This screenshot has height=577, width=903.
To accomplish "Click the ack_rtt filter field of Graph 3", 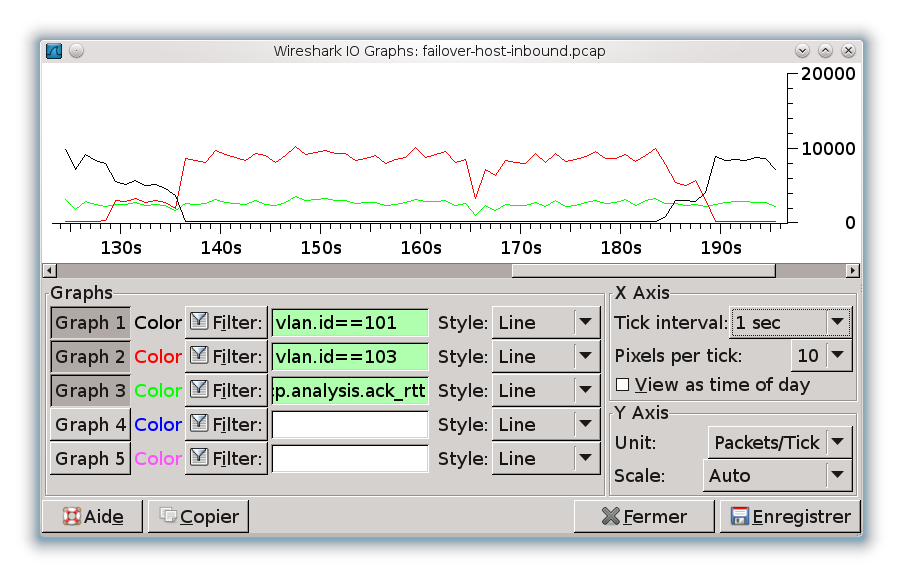I will tap(350, 390).
